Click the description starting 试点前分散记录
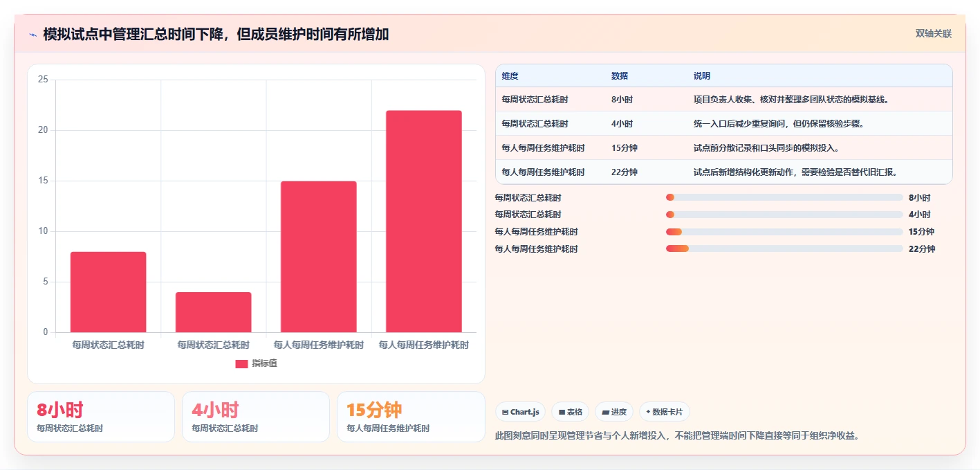Image resolution: width=980 pixels, height=470 pixels. click(766, 148)
